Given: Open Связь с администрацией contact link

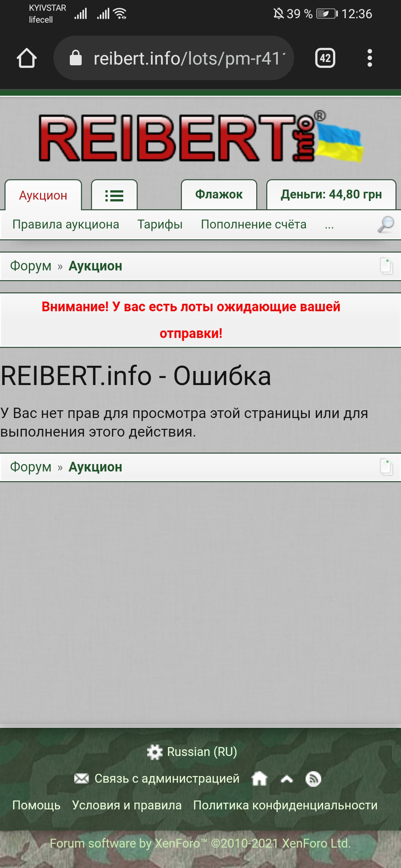Looking at the screenshot, I should coord(167,778).
